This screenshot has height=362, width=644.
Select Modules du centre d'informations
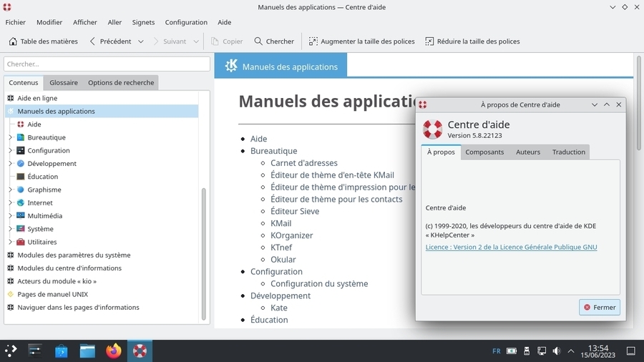[69, 268]
